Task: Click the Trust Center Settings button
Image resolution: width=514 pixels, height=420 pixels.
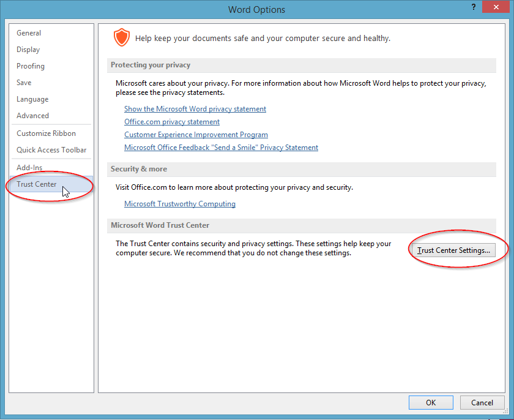Action: click(453, 250)
